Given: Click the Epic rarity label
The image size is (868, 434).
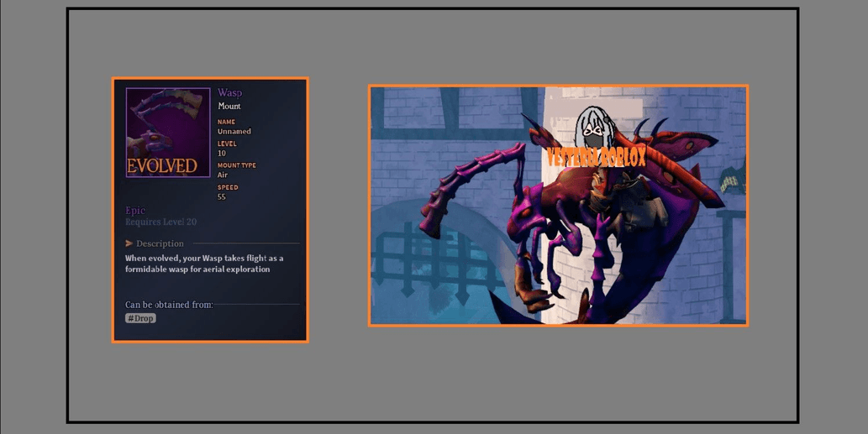Looking at the screenshot, I should (134, 211).
